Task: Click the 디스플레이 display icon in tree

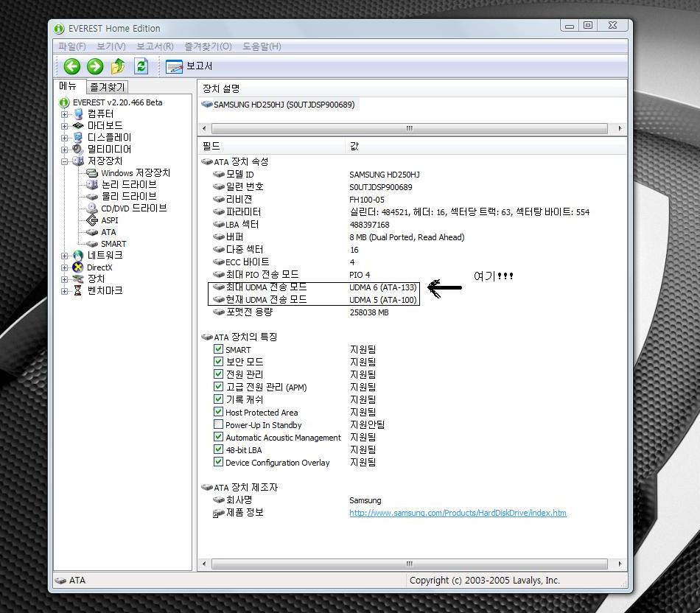Action: click(x=78, y=138)
